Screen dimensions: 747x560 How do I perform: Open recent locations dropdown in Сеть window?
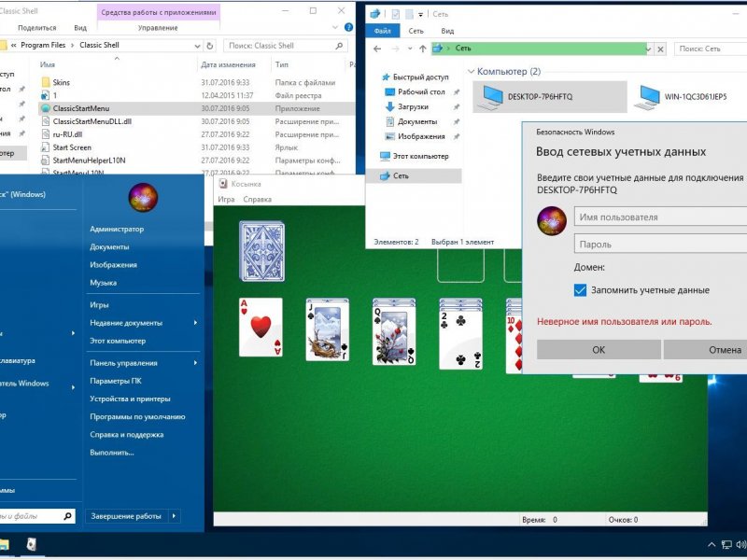click(410, 49)
